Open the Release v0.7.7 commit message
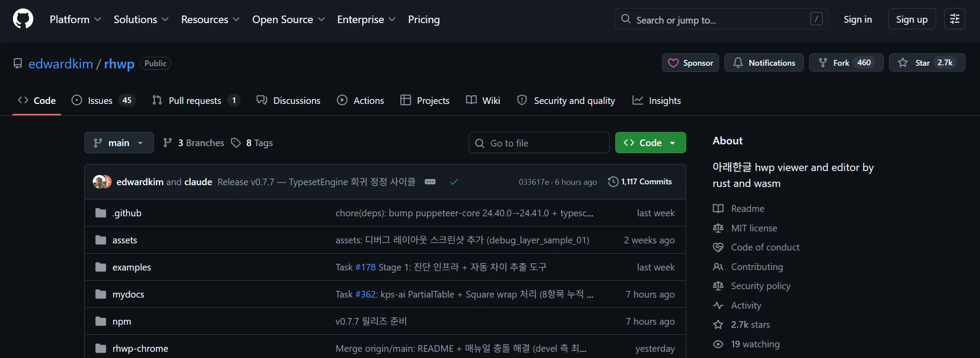 pos(316,182)
